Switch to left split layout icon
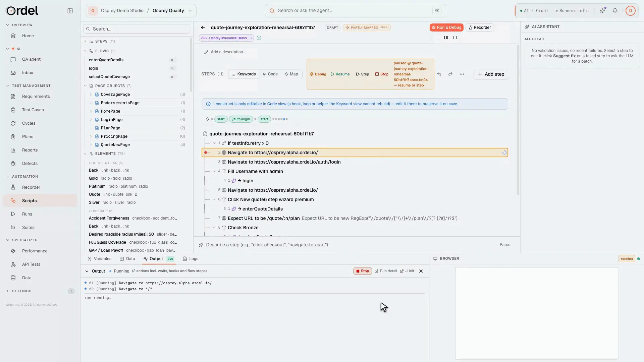This screenshot has height=362, width=644. point(437,38)
